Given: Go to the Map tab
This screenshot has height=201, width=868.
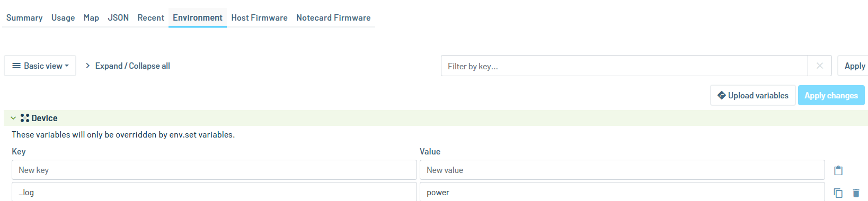Looking at the screenshot, I should pyautogui.click(x=91, y=18).
